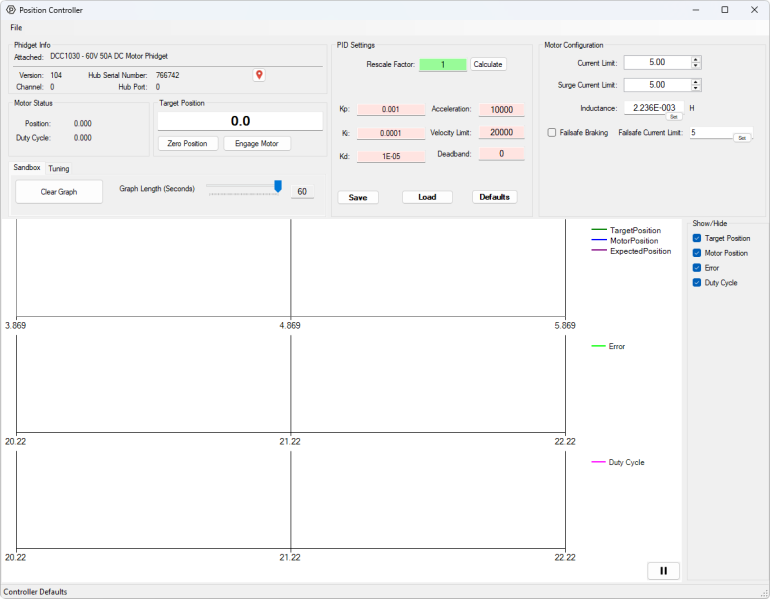Click the Graph Length slider handle
Screen dimensions: 770x599
click(x=278, y=186)
